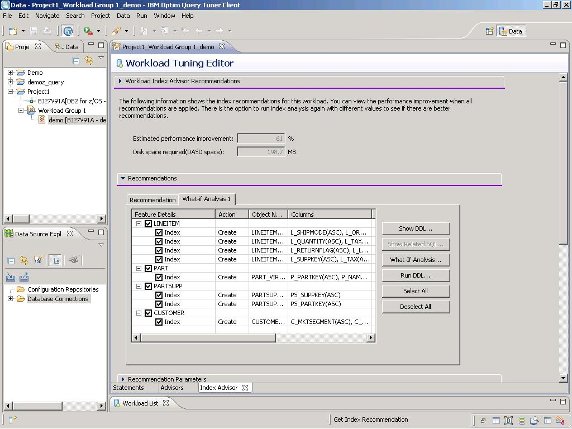Click the Workload Group 1 tree icon

pyautogui.click(x=31, y=110)
